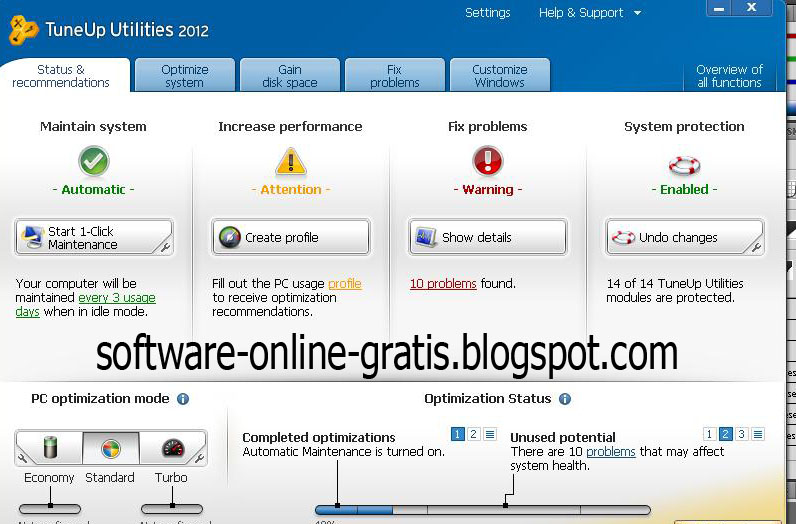Click info icon beside Optimization Status

click(x=565, y=399)
